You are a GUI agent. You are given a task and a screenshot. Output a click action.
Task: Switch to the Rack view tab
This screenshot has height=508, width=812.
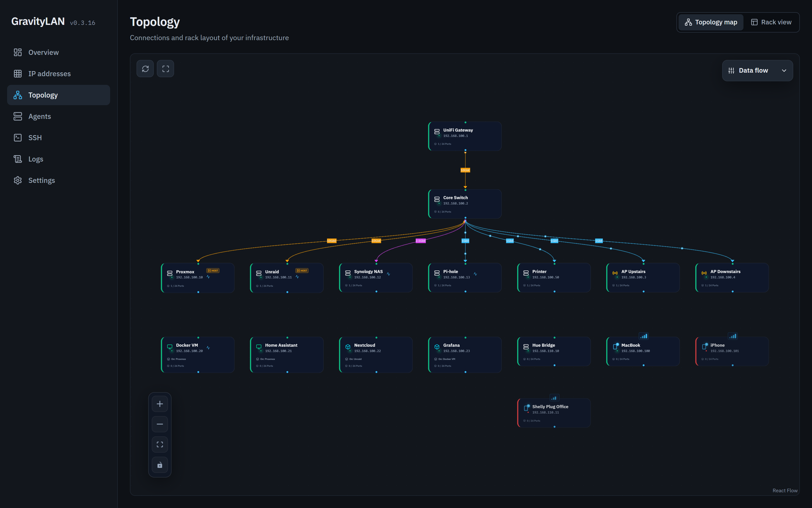point(771,22)
